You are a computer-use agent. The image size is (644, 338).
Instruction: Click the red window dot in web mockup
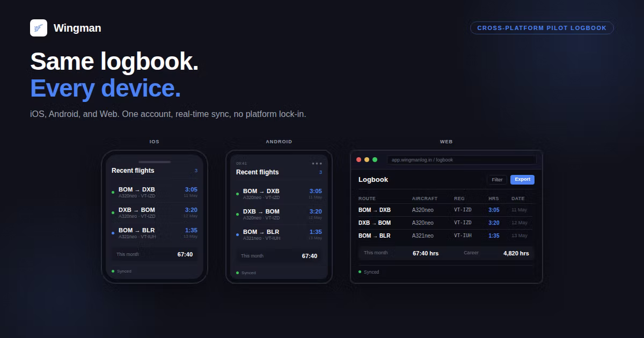pyautogui.click(x=358, y=160)
